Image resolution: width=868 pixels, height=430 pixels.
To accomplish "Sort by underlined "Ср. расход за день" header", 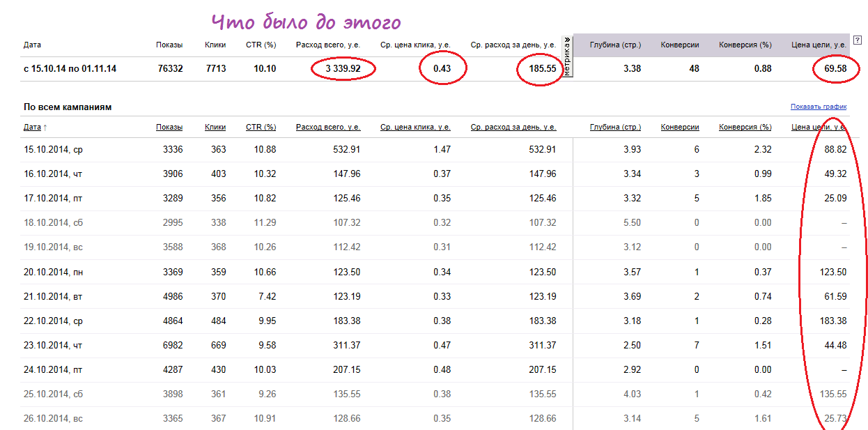I will pyautogui.click(x=513, y=128).
